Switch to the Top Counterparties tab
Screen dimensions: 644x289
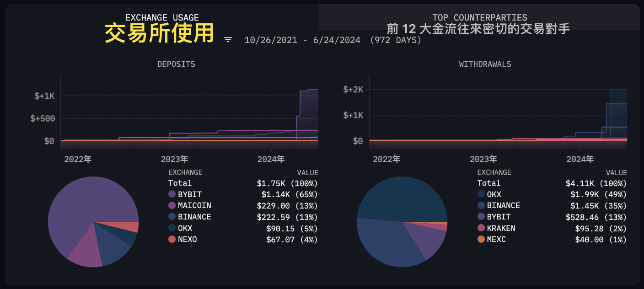point(479,18)
